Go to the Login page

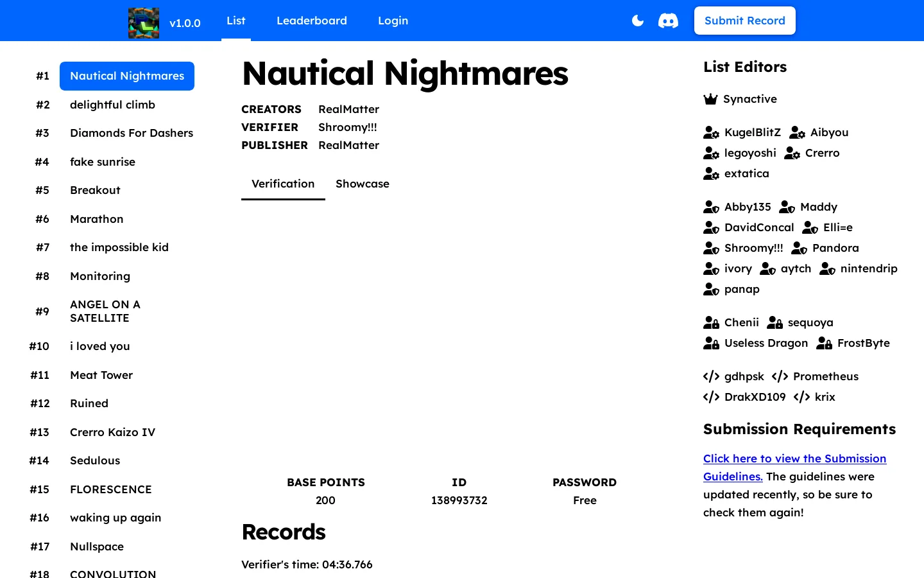pos(393,21)
